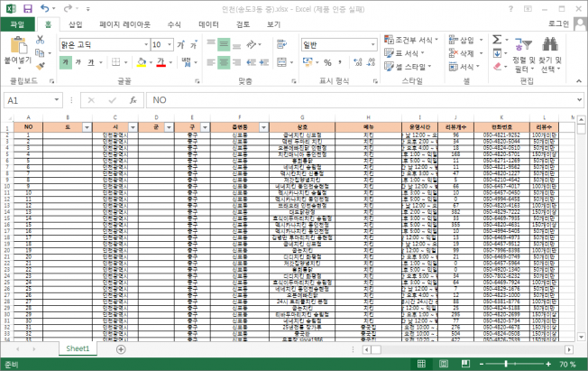The width and height of the screenshot is (588, 371).
Task: Align text left
Action: 211,62
